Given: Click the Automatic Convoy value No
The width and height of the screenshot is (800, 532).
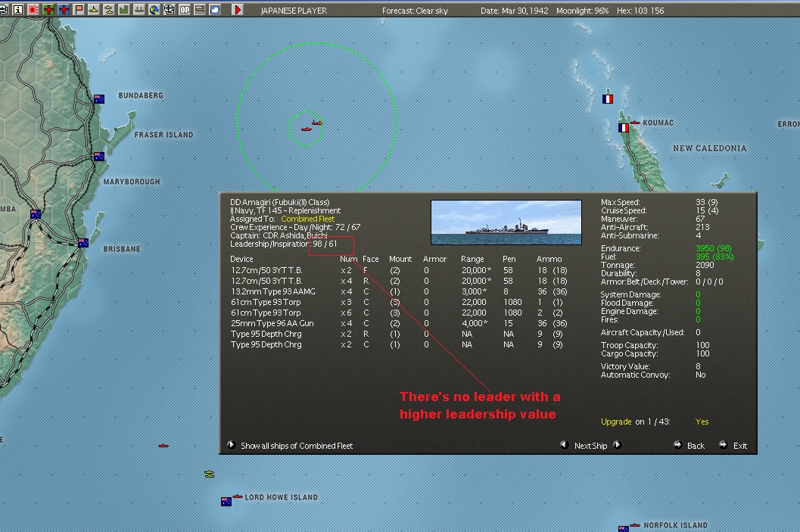Looking at the screenshot, I should tap(701, 375).
